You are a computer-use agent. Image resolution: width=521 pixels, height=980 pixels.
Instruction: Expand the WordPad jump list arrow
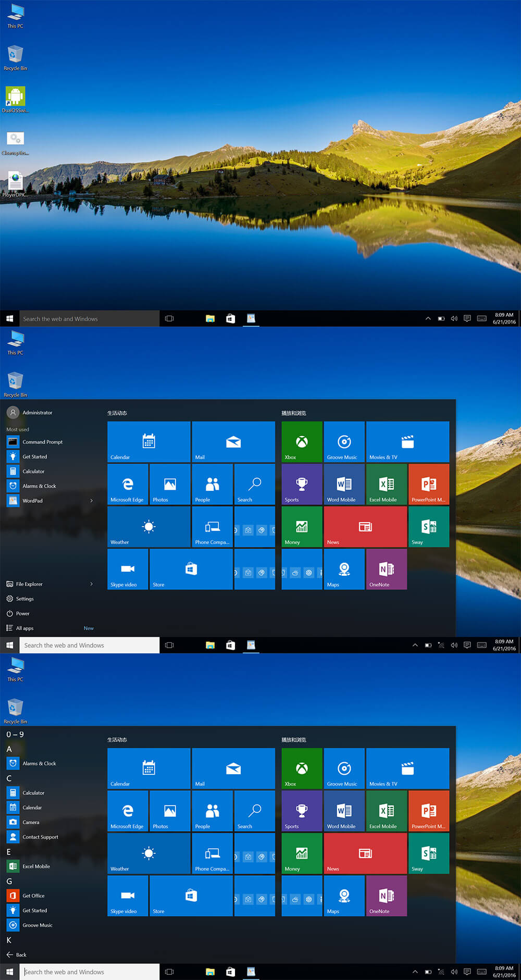click(x=92, y=501)
